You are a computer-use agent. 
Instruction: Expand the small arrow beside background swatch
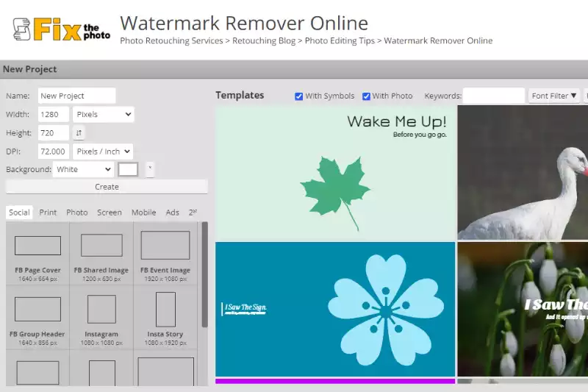point(150,169)
